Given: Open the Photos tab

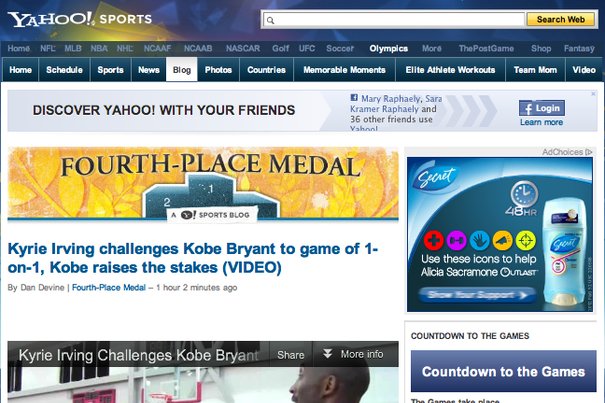Looking at the screenshot, I should click(218, 70).
